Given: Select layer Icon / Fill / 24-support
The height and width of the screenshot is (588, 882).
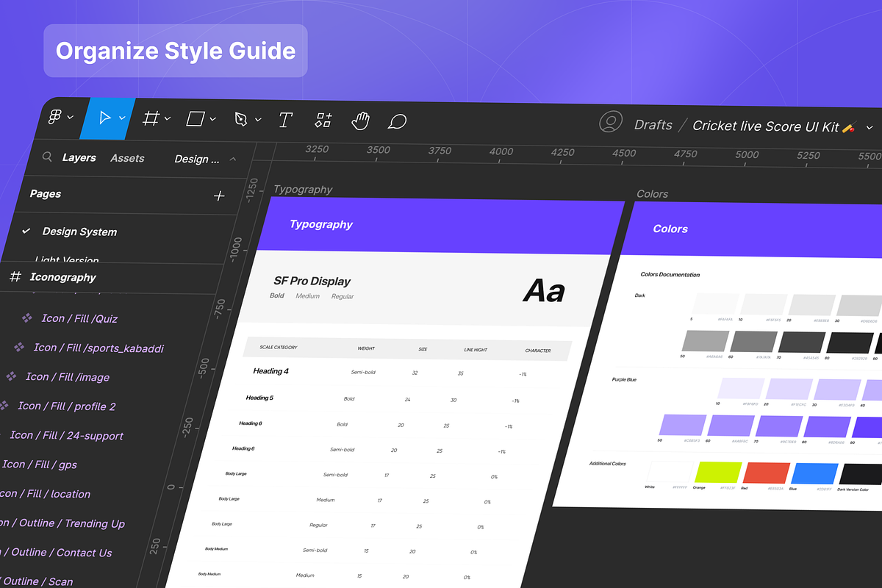Looking at the screenshot, I should click(67, 435).
